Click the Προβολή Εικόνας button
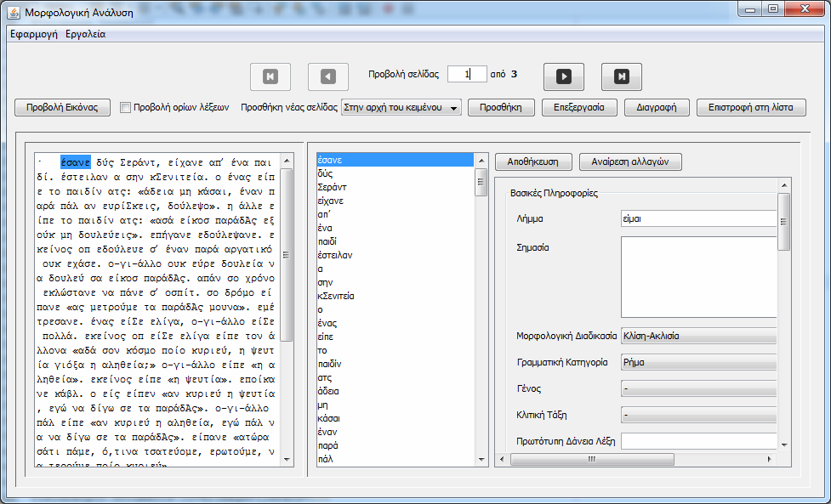The height and width of the screenshot is (504, 831). point(63,107)
